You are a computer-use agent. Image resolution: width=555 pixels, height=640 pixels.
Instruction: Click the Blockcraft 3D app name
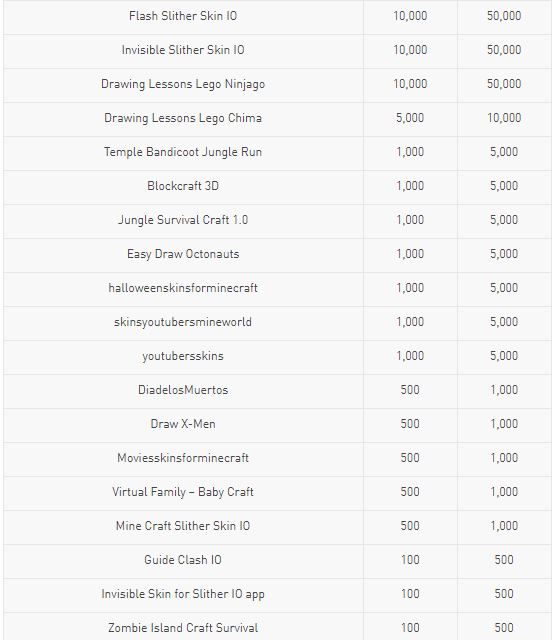[x=183, y=186]
